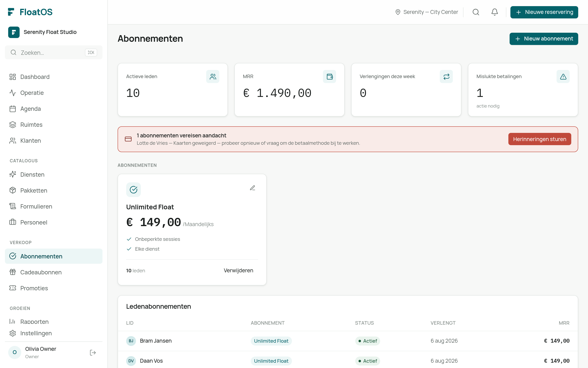Open the location pin icon in header

click(x=398, y=12)
